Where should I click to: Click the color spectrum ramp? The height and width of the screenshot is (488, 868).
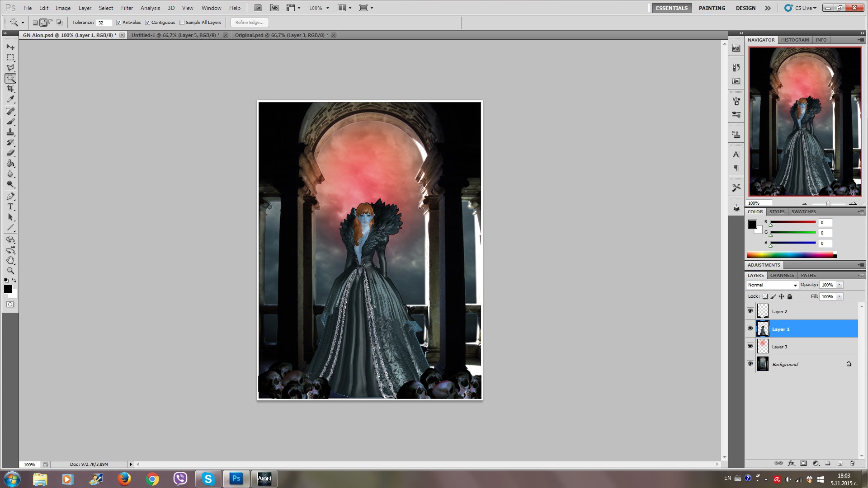point(792,255)
